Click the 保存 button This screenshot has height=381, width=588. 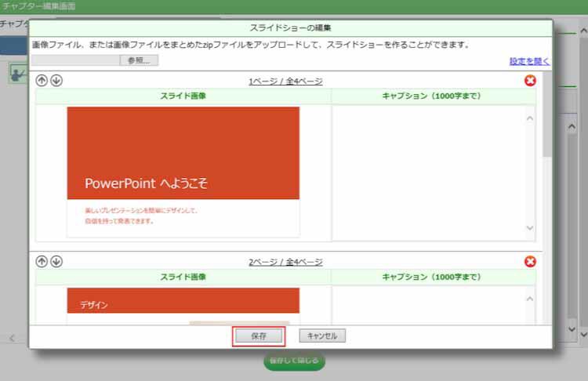click(x=259, y=336)
